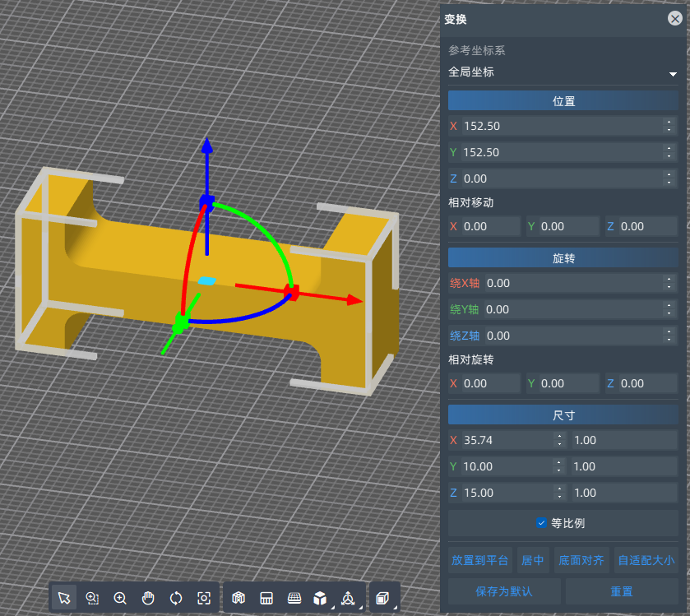The image size is (690, 616).
Task: Click the blue Z-axis arrow gizmo
Action: tap(206, 147)
